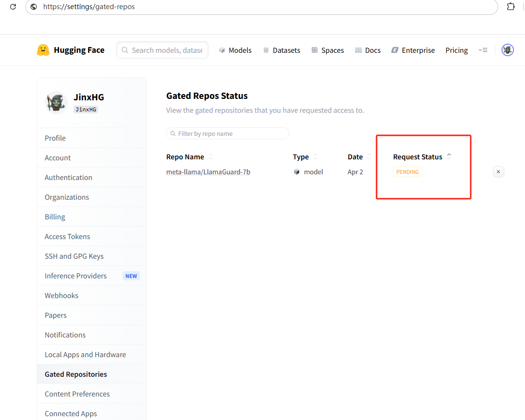Sort by the Type column arrows

click(x=316, y=156)
